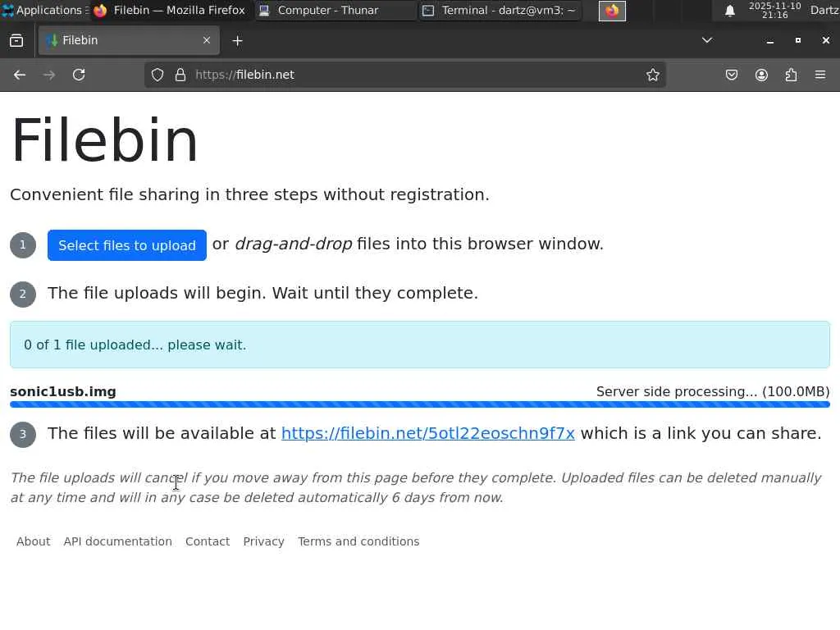Viewport: 840px width, 630px height.
Task: Maximize the Firefox window
Action: click(797, 41)
